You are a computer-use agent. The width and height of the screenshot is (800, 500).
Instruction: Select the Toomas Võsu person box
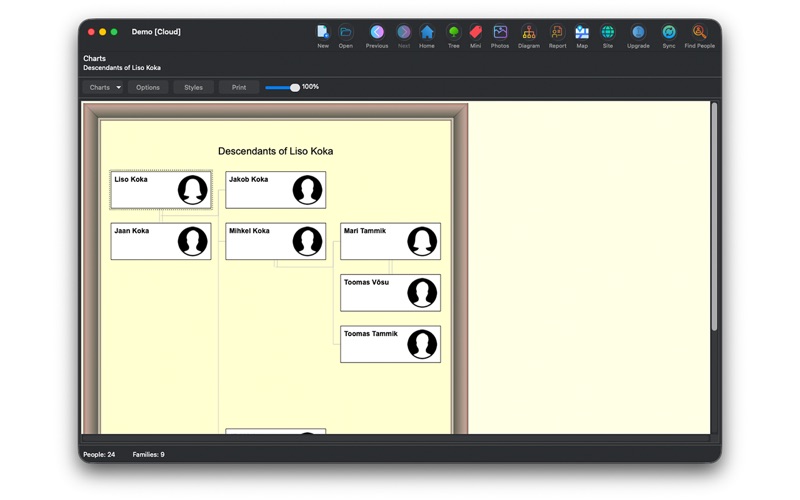pos(390,293)
